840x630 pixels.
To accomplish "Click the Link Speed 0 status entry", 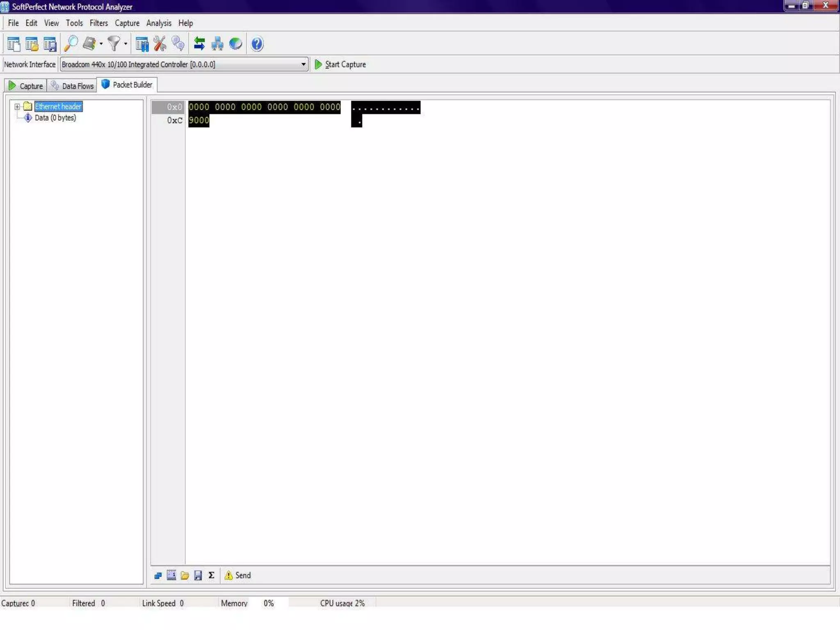I will [x=163, y=603].
